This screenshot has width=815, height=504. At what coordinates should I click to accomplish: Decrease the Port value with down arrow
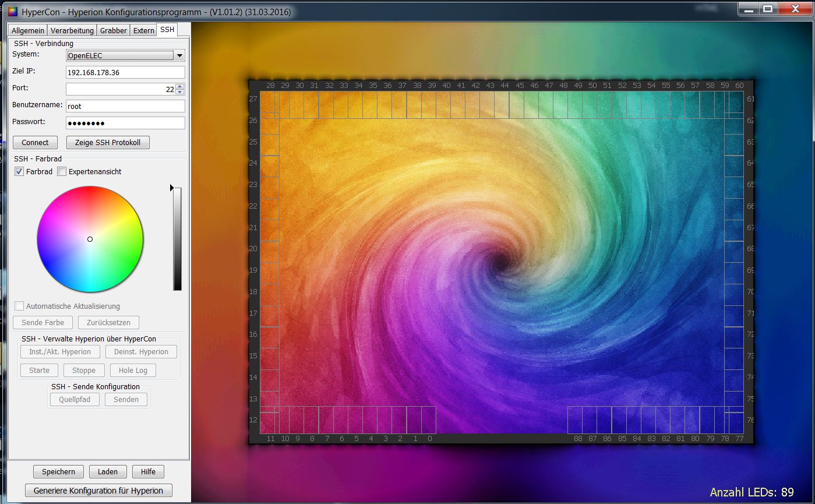pos(179,91)
